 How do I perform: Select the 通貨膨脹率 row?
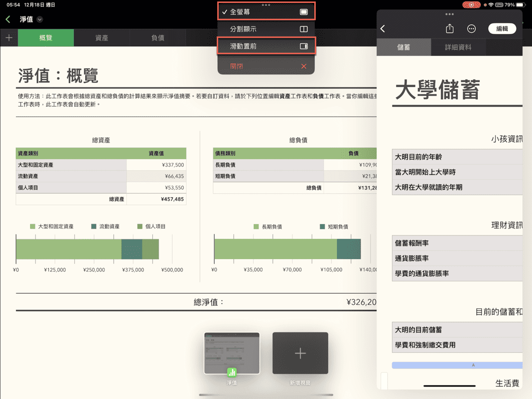click(x=457, y=258)
